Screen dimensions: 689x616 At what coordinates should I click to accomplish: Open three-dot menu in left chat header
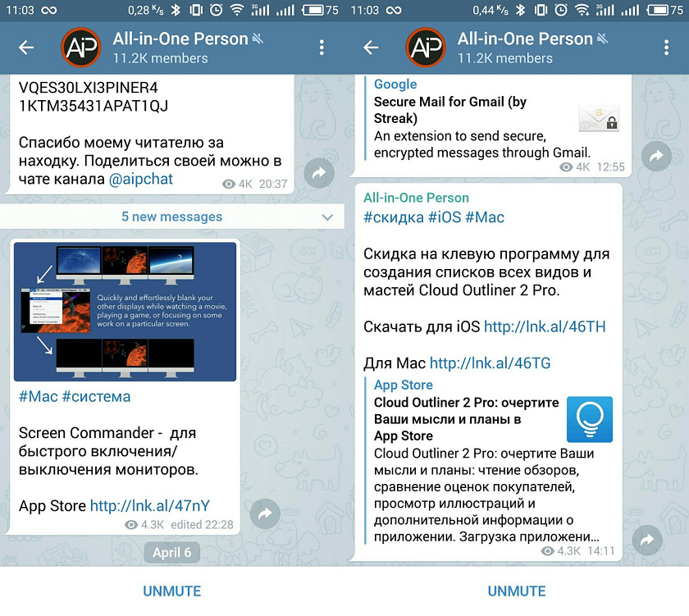coord(322,47)
